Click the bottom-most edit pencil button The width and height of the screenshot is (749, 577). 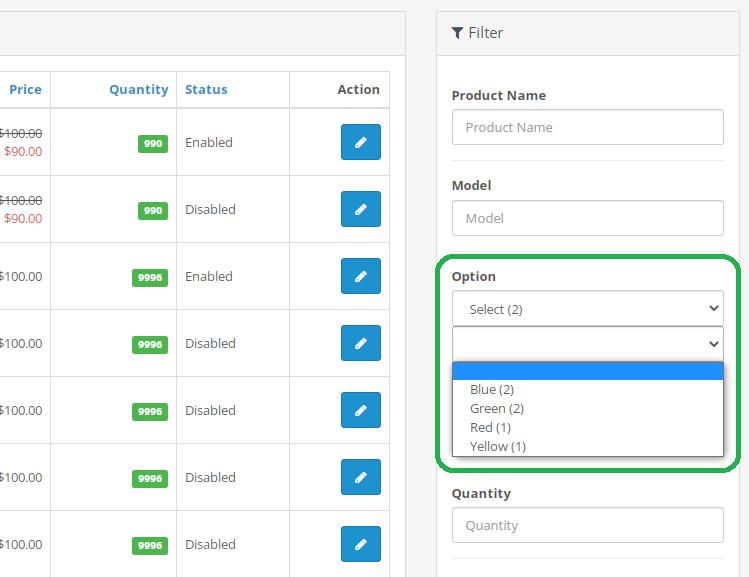click(361, 544)
